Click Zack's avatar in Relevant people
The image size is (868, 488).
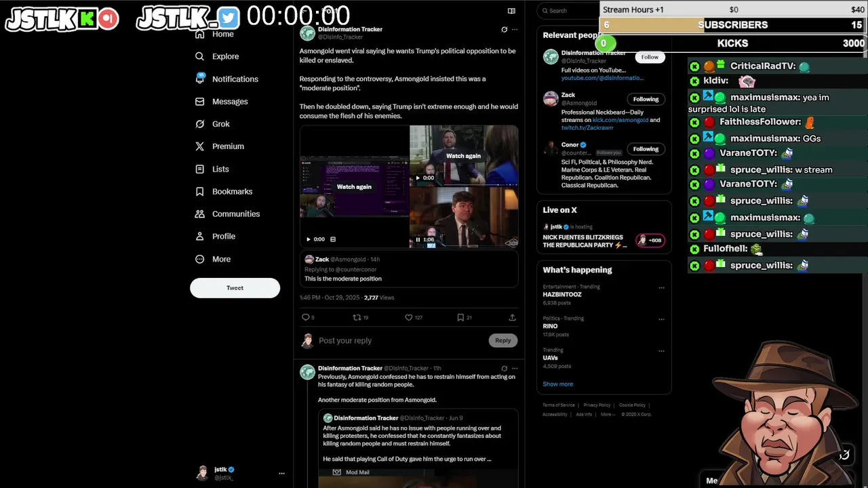tap(551, 99)
